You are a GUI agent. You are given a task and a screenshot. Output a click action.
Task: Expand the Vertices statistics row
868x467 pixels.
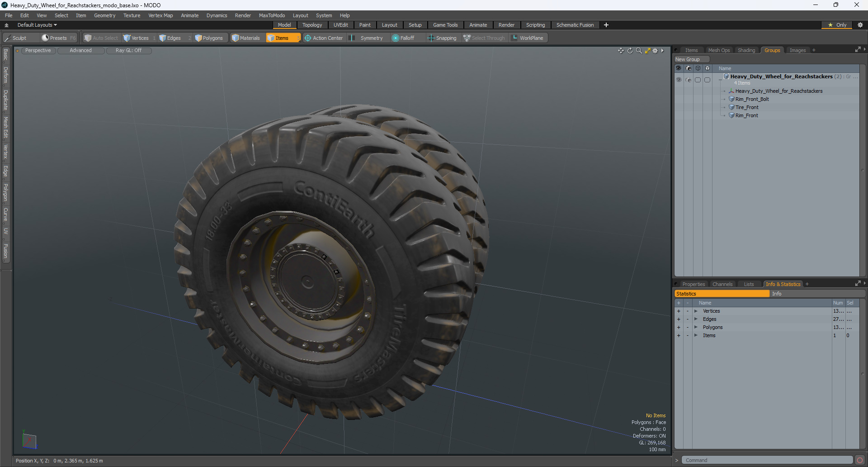pos(696,311)
